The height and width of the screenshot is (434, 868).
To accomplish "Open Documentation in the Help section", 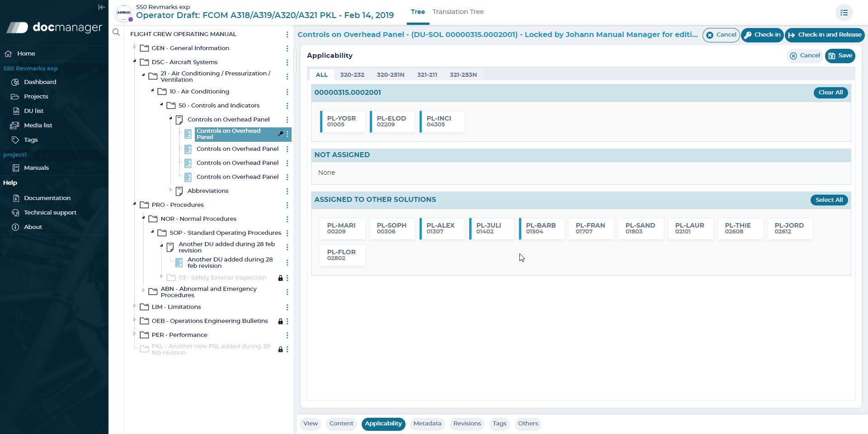I will pos(47,198).
